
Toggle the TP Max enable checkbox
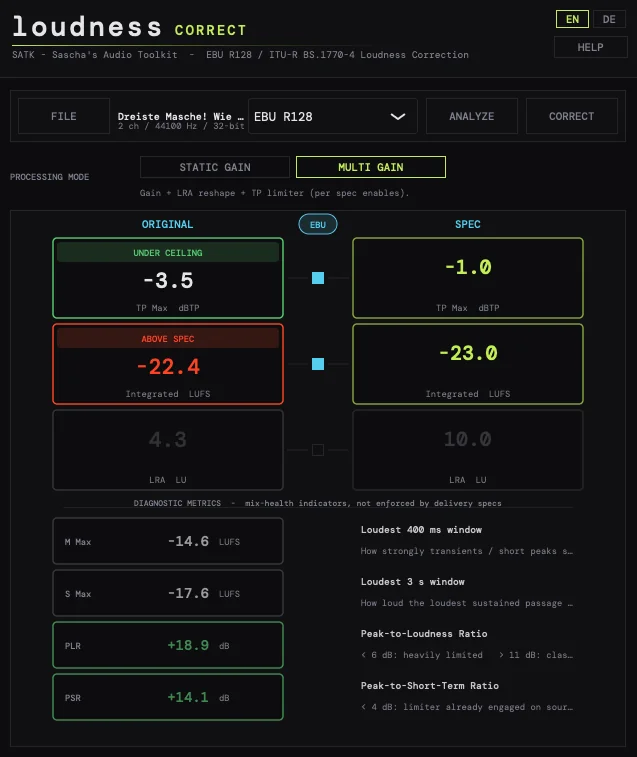pos(318,278)
